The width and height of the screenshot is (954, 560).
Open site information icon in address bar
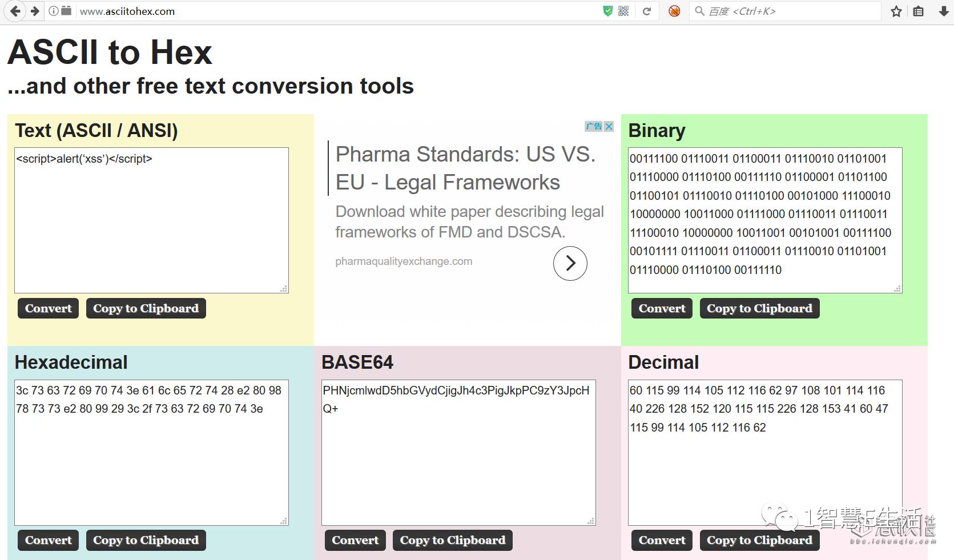click(x=53, y=11)
